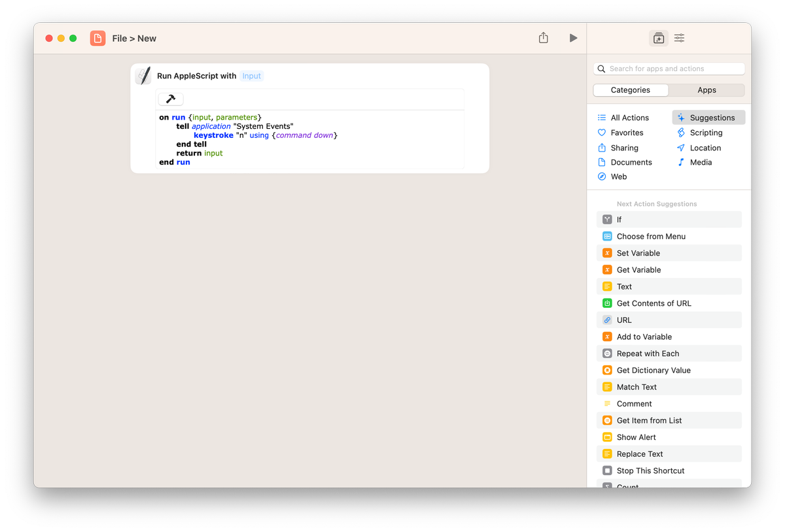Click the Choose from Menu icon
The height and width of the screenshot is (532, 785).
[x=607, y=237]
